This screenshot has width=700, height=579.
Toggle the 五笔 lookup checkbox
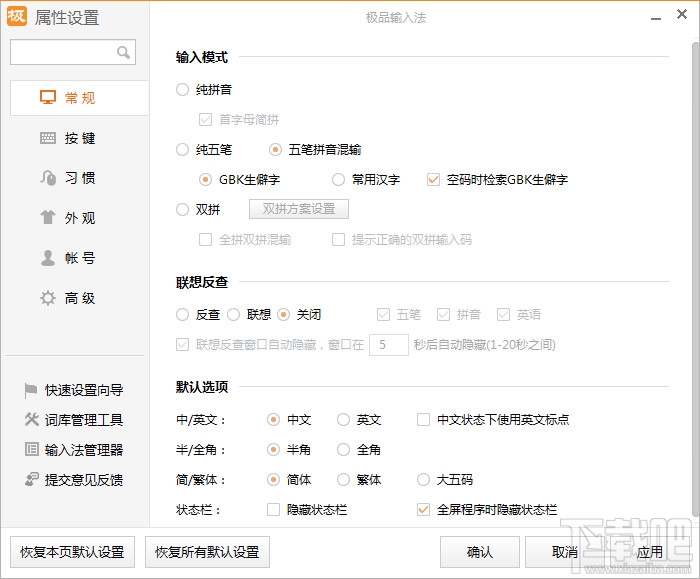383,315
